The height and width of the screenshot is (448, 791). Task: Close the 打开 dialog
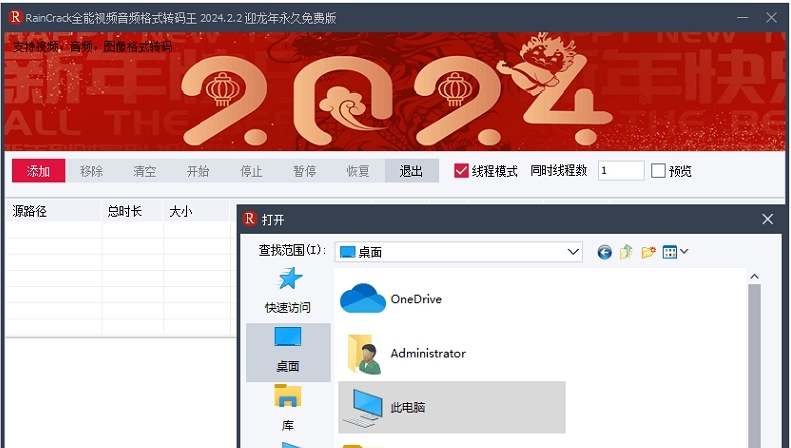(x=768, y=219)
